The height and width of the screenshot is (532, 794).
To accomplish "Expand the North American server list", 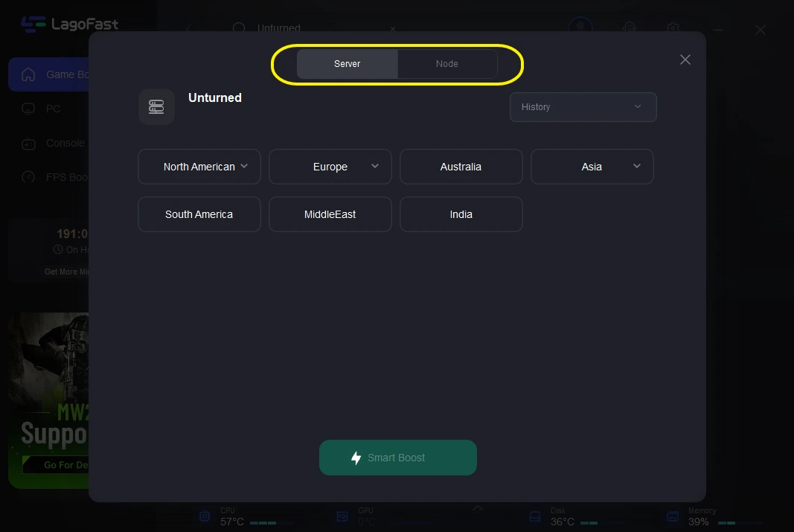I will coord(199,167).
